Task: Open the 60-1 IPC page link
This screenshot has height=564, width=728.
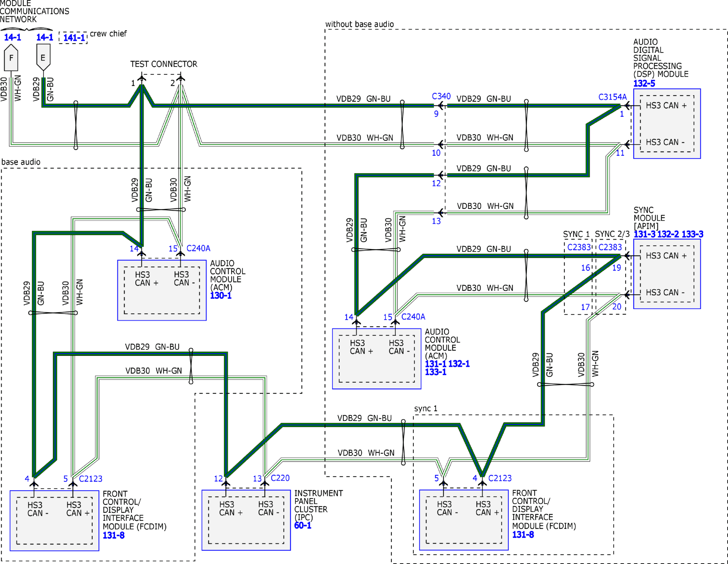Action: coord(302,525)
